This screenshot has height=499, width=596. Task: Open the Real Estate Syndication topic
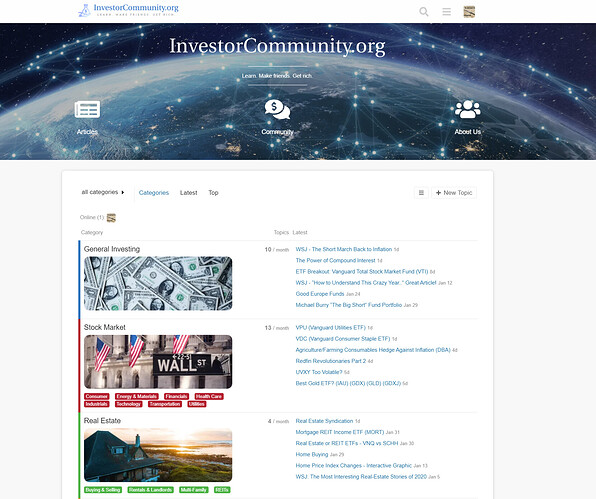tap(324, 421)
